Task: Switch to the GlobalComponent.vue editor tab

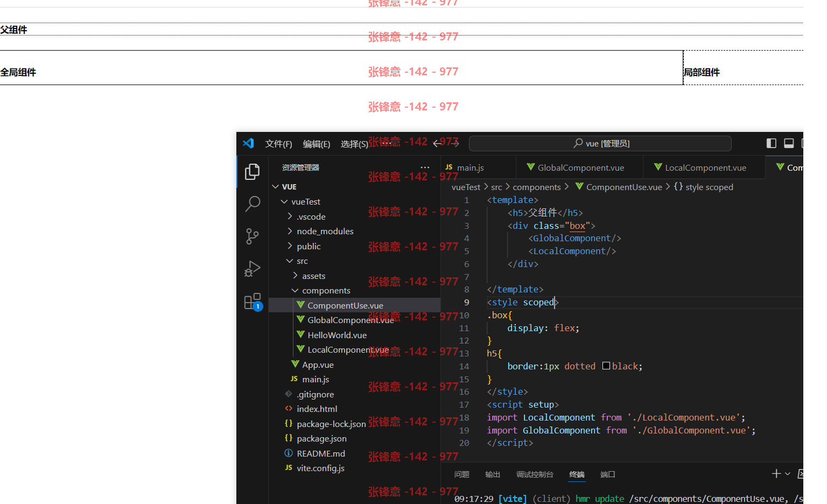Action: [579, 167]
